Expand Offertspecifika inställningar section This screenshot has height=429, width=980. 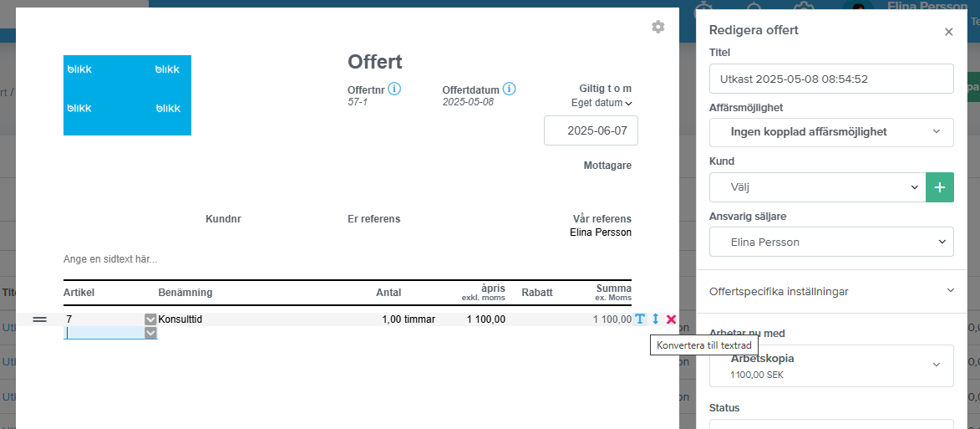[x=831, y=291]
